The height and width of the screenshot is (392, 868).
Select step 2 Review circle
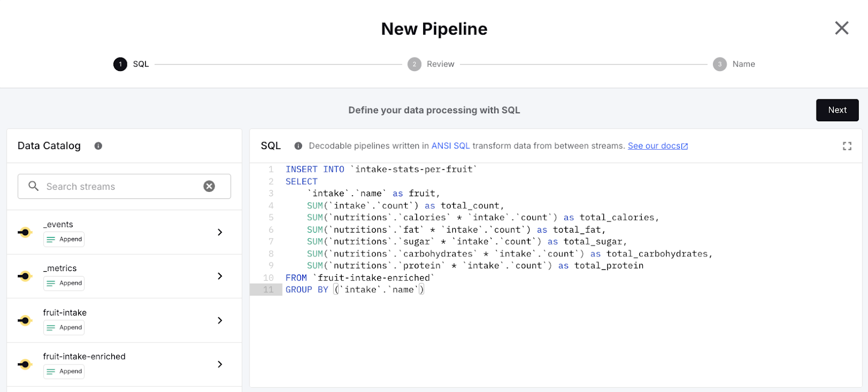click(x=414, y=64)
